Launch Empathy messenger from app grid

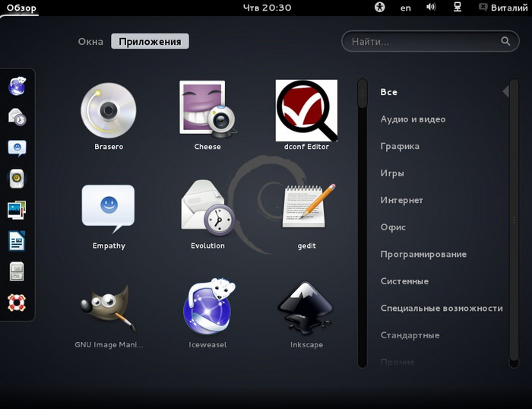(x=109, y=216)
